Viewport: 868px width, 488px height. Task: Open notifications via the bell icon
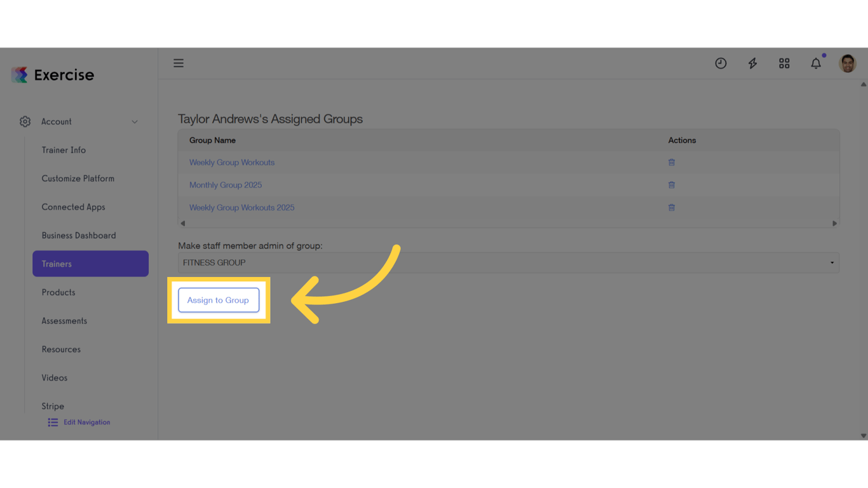point(816,63)
